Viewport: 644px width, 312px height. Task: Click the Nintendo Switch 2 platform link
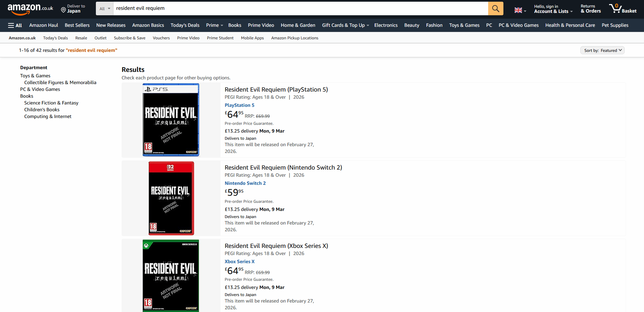click(245, 183)
